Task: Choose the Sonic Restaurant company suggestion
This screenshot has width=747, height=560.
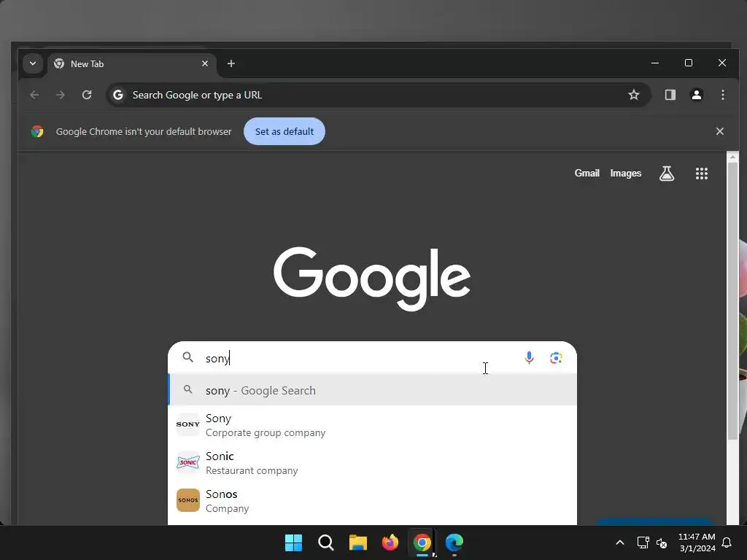Action: [x=373, y=462]
